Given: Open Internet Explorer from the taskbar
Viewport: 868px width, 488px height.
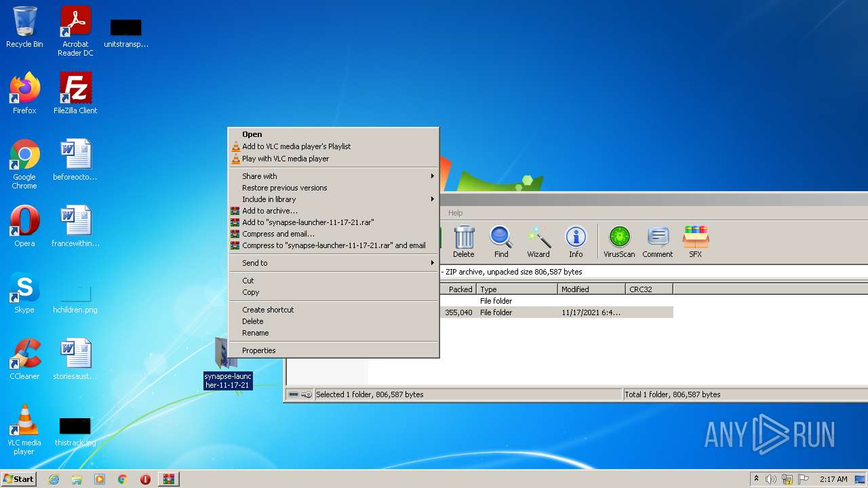Looking at the screenshot, I should [x=54, y=479].
